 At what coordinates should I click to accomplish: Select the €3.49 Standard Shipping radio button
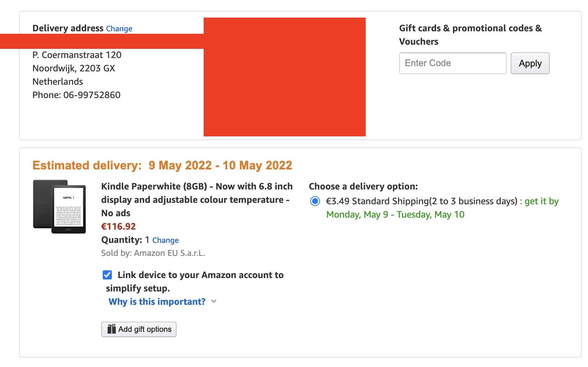point(315,201)
